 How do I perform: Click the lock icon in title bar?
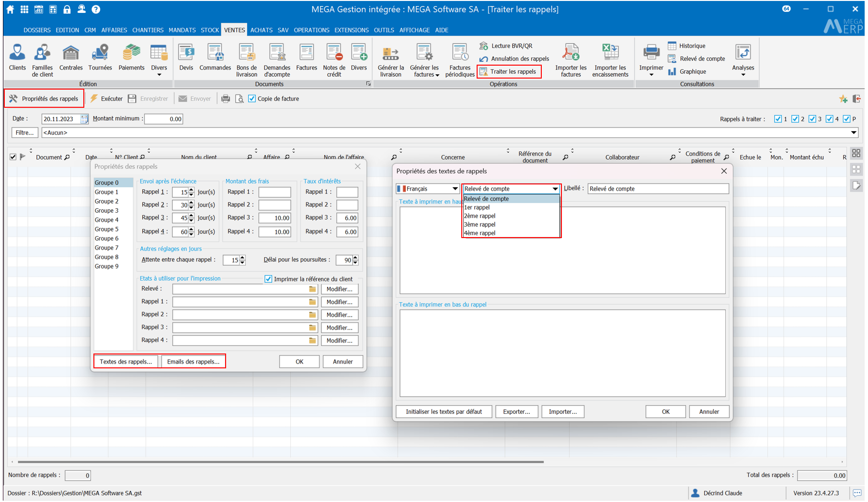pos(67,9)
